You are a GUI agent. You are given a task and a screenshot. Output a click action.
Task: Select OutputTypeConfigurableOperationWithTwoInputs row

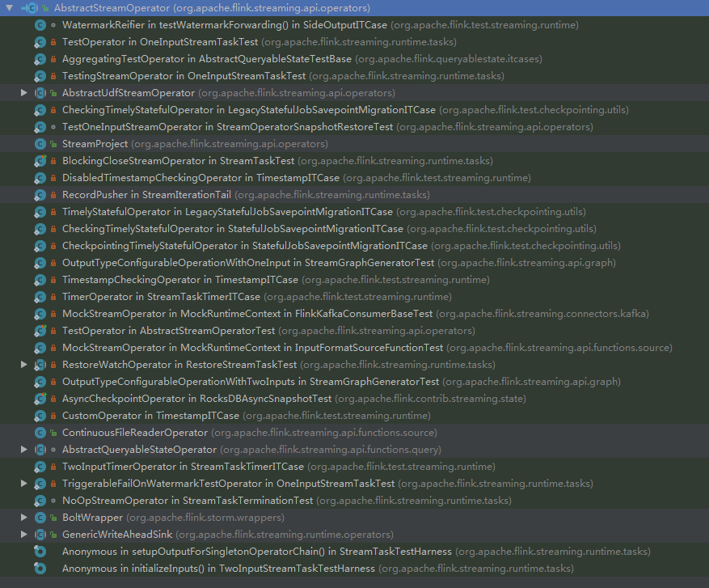[354, 381]
